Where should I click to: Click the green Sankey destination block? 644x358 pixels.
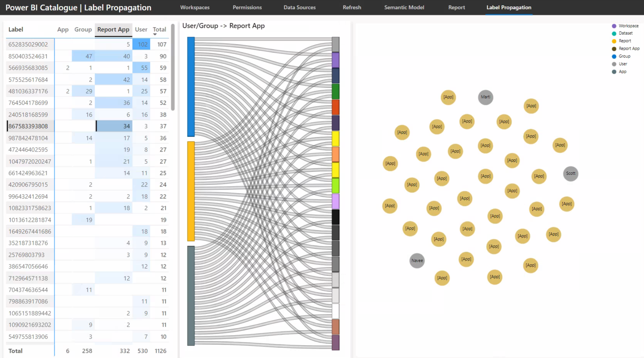[335, 91]
